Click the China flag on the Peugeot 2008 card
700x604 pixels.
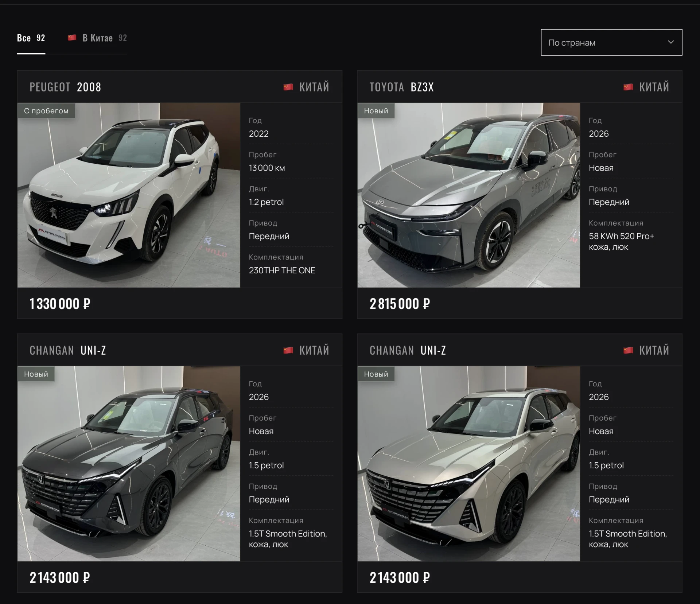[x=288, y=87]
